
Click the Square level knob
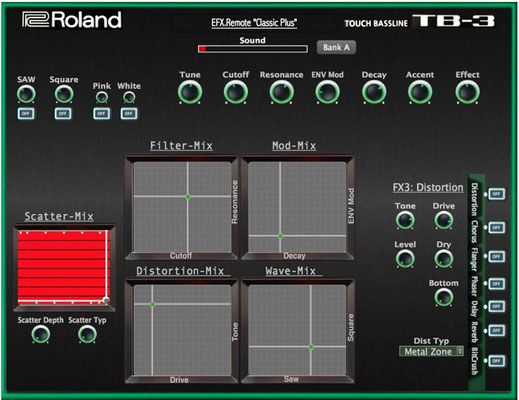(x=64, y=94)
